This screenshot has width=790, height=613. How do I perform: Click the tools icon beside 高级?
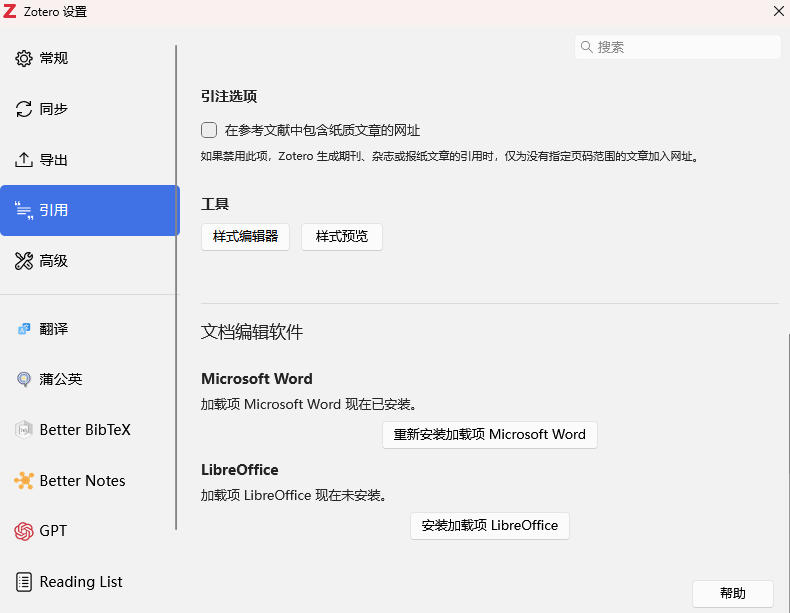(x=24, y=261)
